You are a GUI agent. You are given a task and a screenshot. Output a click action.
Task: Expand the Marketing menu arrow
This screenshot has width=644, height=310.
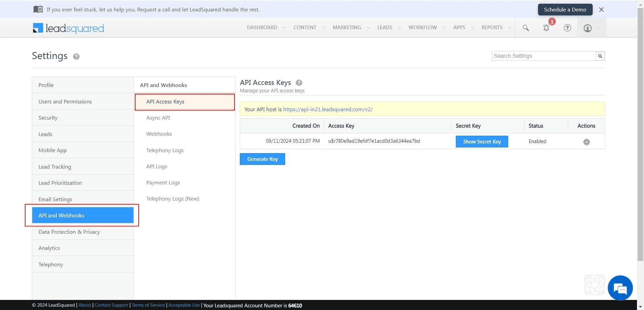pyautogui.click(x=368, y=28)
